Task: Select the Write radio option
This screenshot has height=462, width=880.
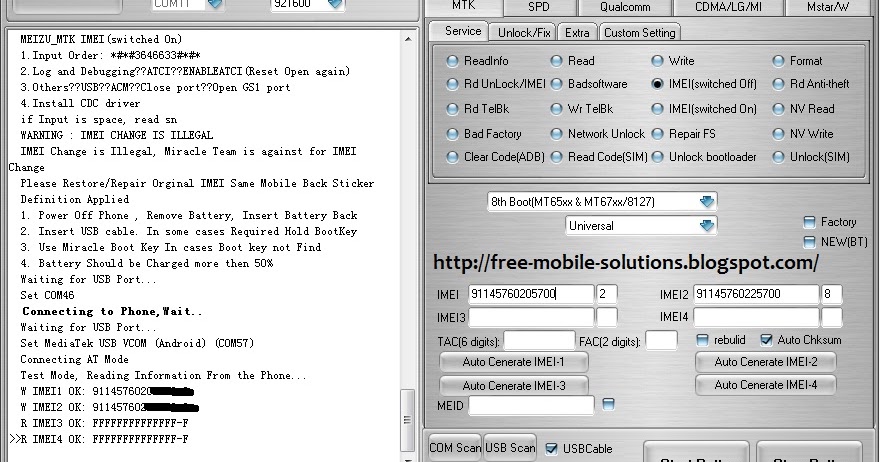Action: pyautogui.click(x=657, y=61)
